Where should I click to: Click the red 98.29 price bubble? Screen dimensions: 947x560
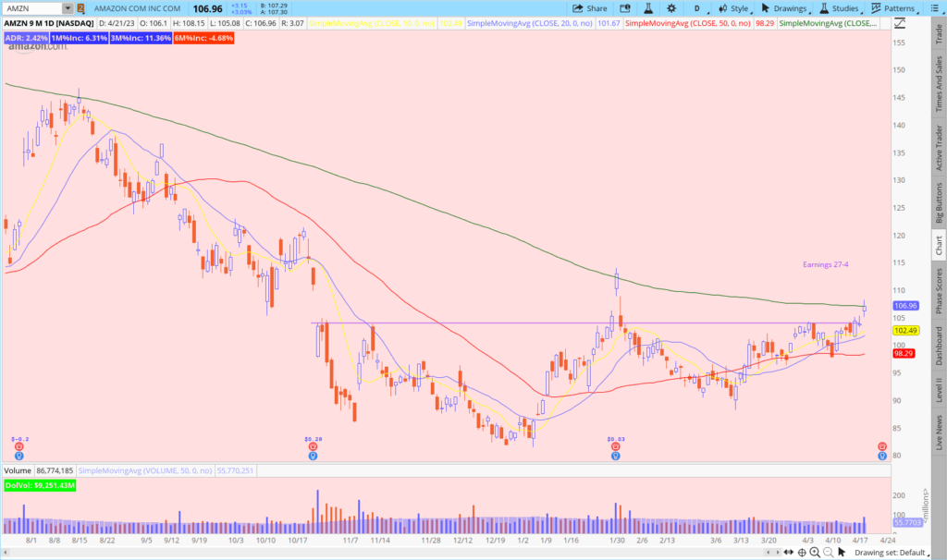point(904,354)
